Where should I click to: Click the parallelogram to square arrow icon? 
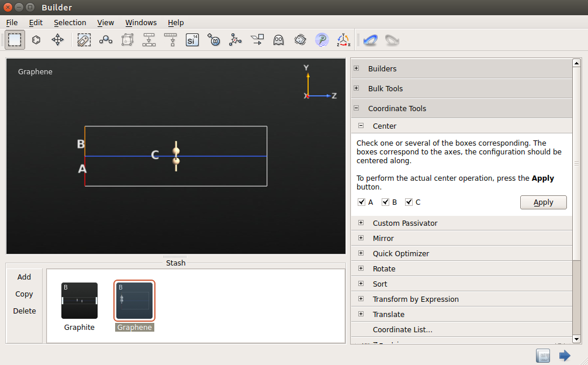(257, 40)
